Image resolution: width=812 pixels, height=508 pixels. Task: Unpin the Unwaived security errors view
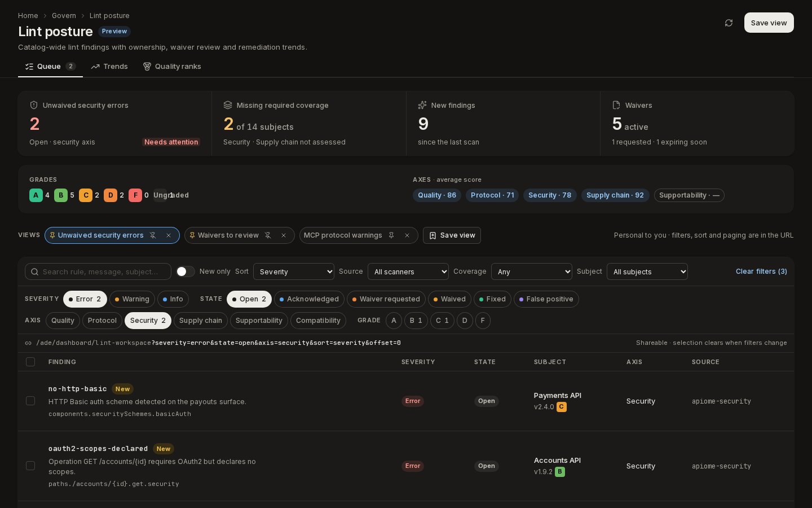153,235
